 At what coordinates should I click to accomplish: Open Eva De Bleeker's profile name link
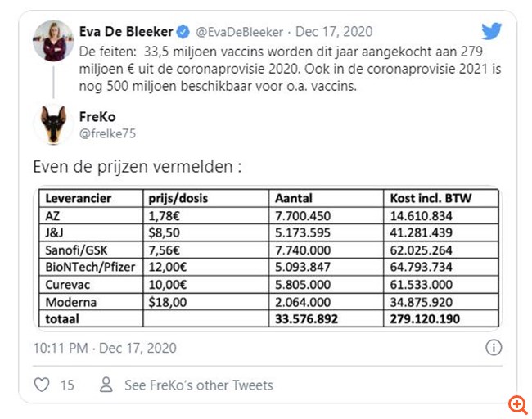pos(127,32)
